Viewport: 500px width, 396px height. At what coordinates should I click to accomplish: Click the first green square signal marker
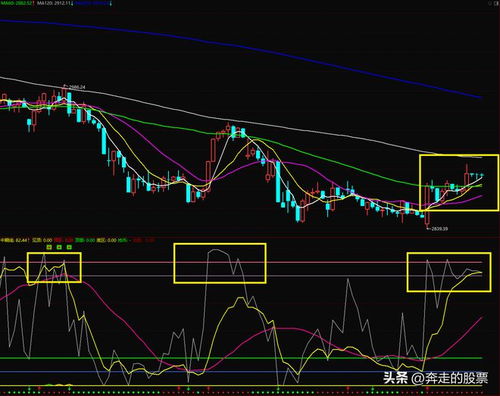tap(49, 247)
